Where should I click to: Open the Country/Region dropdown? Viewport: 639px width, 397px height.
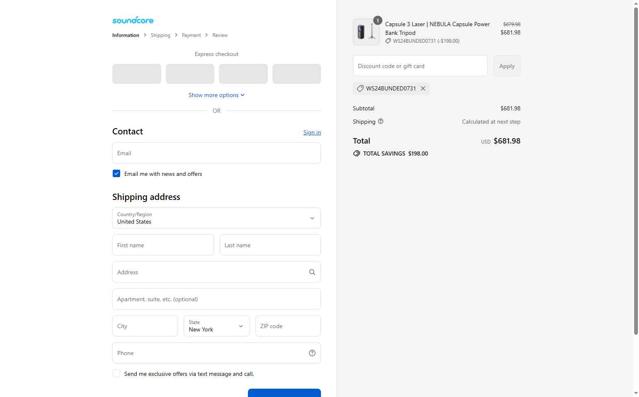click(x=216, y=218)
